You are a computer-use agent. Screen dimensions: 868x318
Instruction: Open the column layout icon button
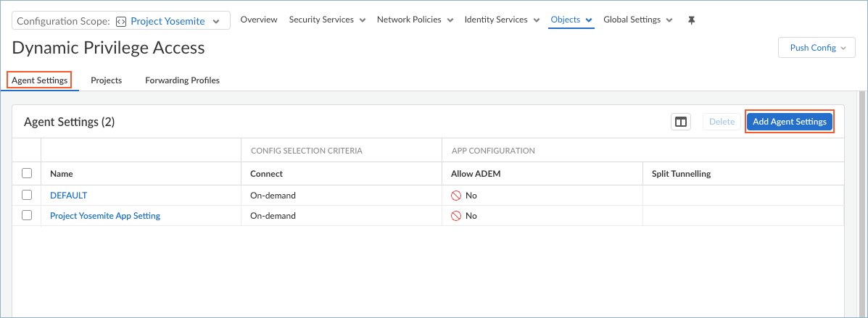[x=681, y=122]
